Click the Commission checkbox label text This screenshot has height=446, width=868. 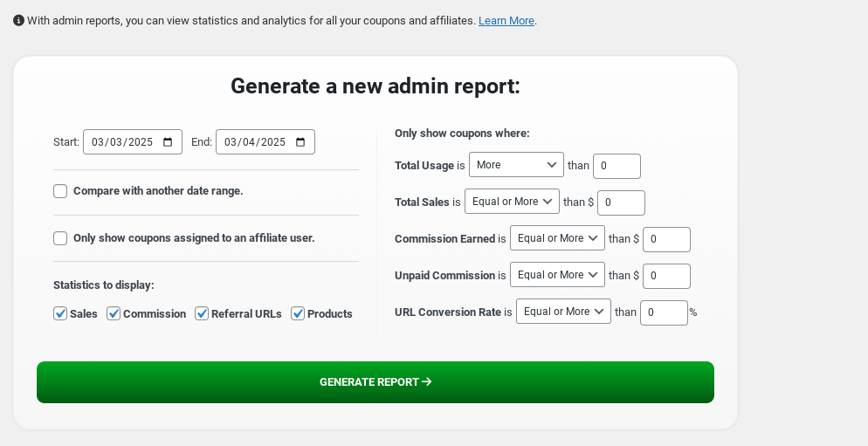[155, 313]
